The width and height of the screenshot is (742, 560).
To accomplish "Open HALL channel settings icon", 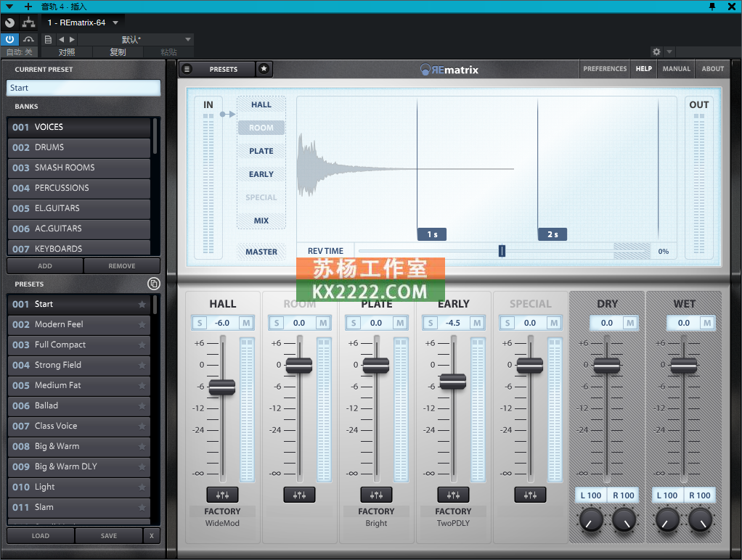I will pyautogui.click(x=222, y=495).
